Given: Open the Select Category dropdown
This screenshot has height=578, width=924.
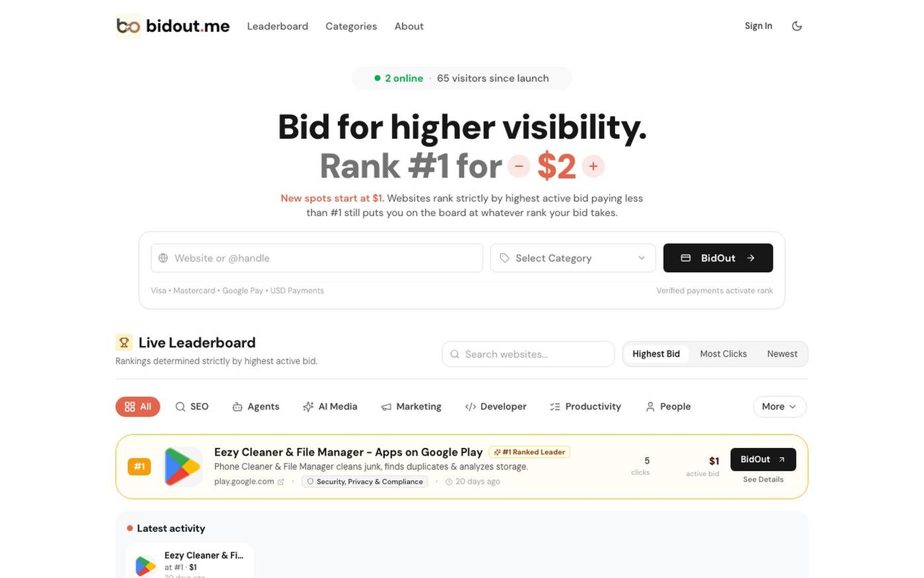Looking at the screenshot, I should coord(573,258).
